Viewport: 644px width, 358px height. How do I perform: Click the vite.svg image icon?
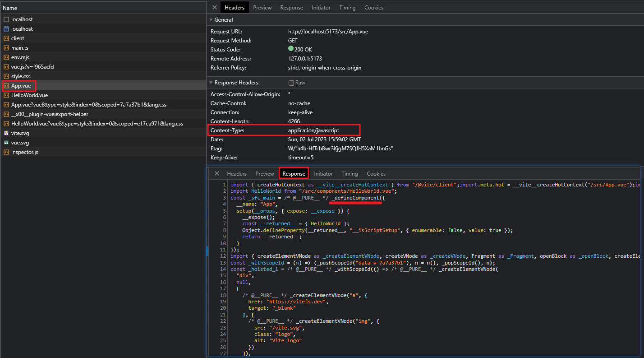coord(6,133)
